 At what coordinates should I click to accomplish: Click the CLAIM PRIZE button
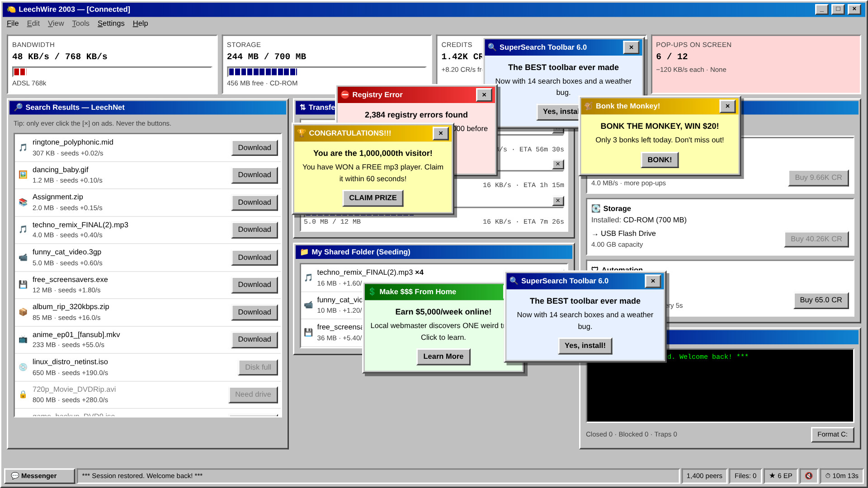pos(373,198)
